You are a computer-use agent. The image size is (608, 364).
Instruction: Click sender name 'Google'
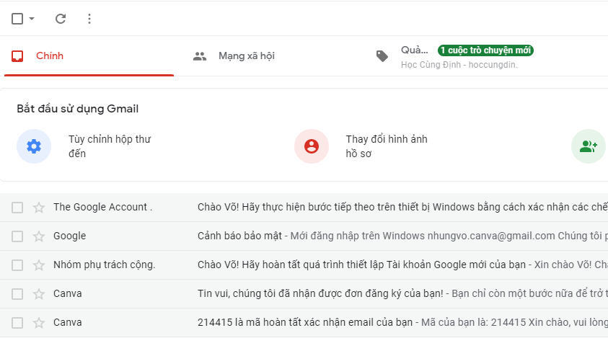click(x=70, y=236)
